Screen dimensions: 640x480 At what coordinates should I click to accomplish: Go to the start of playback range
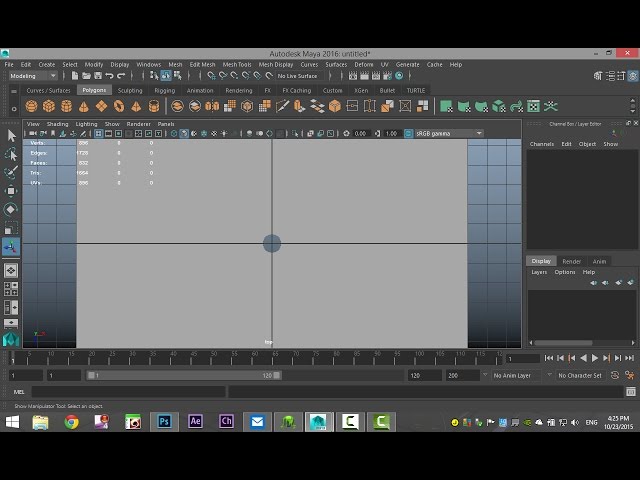[549, 358]
